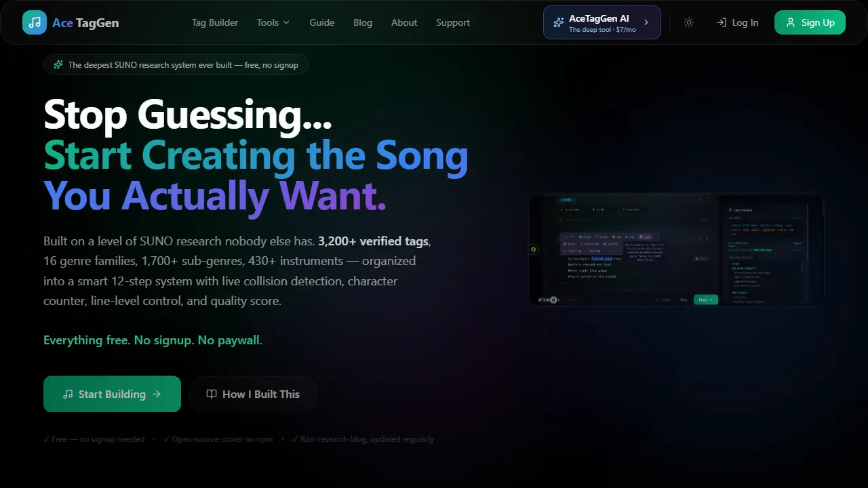Click the Ace TagGen music note logo
Screen dimensions: 868x488
[x=35, y=22]
